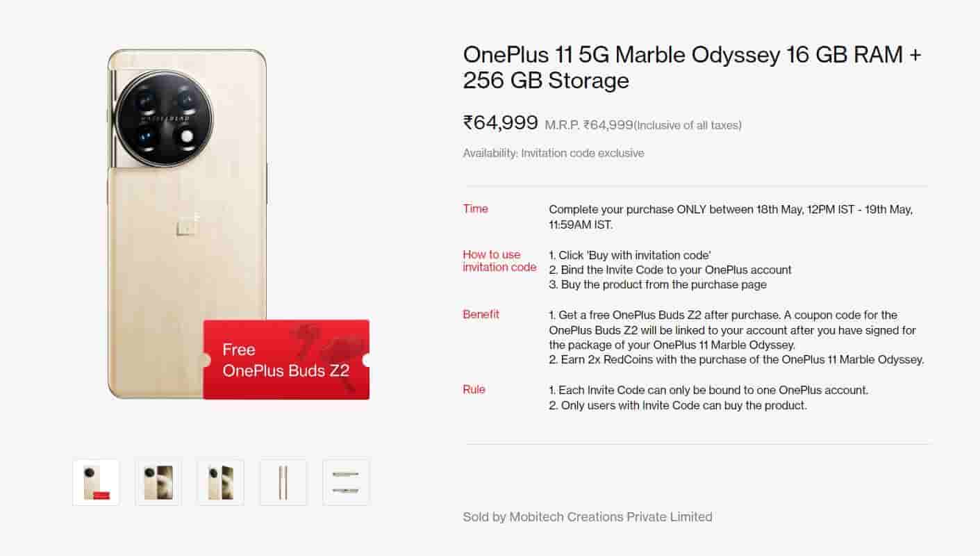Click the OnePlus logo on the phone back
980x556 pixels.
[186, 223]
